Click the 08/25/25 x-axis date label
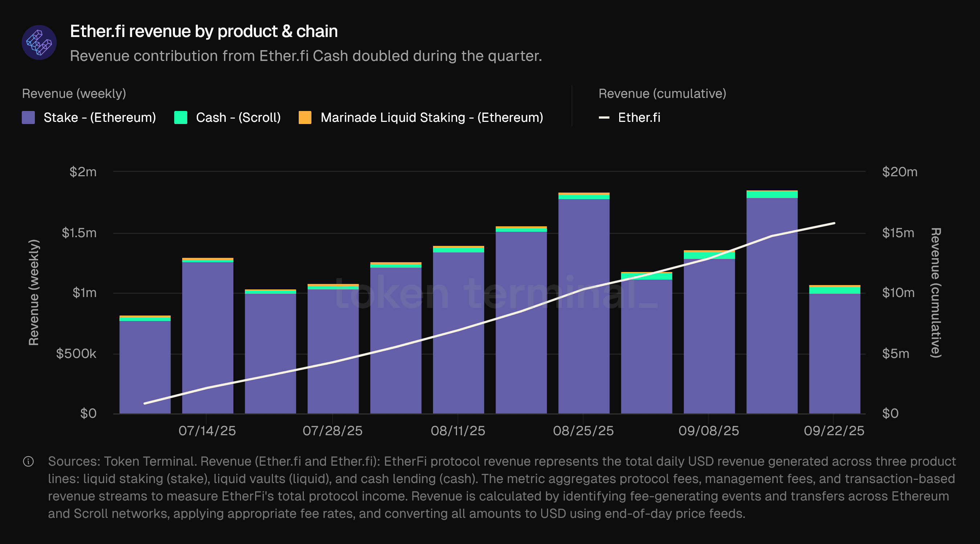 point(583,431)
